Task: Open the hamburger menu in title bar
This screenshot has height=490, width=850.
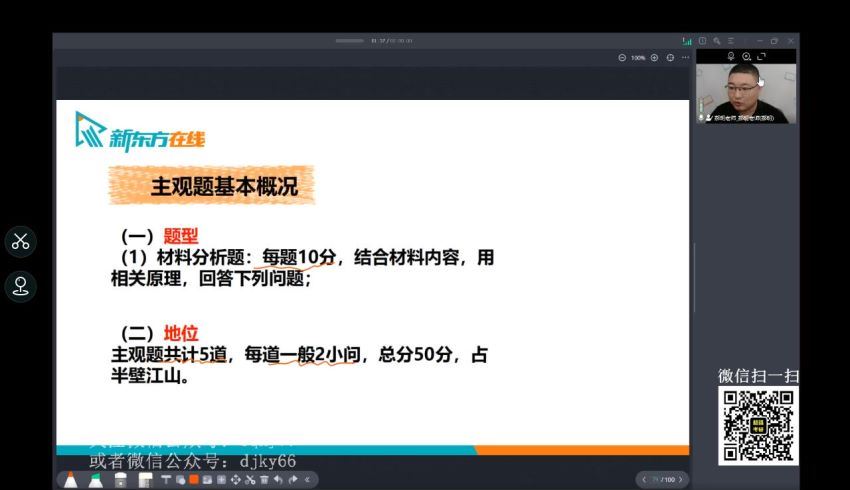Action: (732, 41)
